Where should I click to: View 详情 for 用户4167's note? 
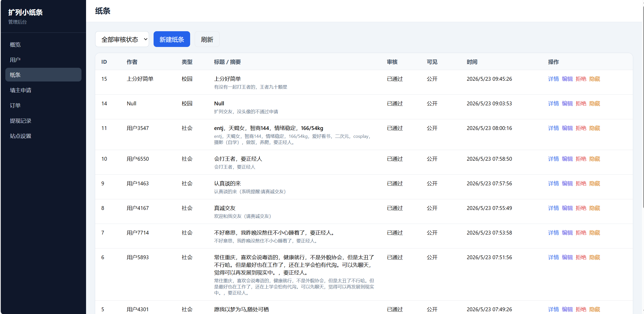[553, 208]
